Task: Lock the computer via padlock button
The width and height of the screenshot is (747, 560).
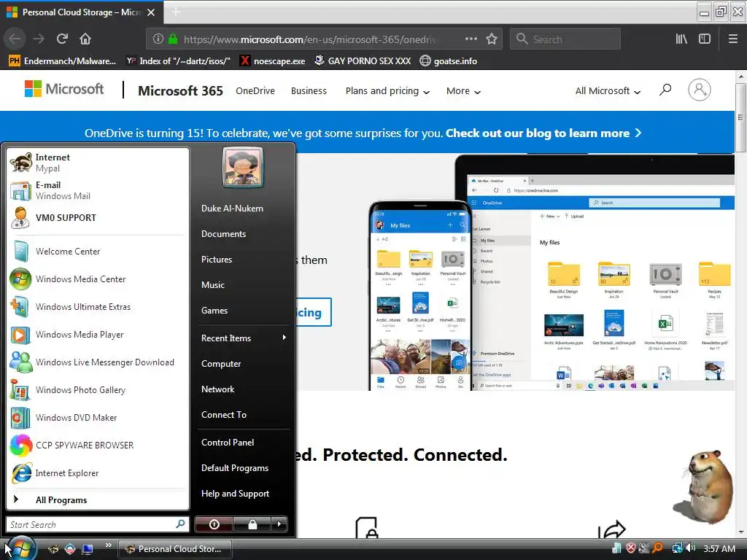Action: 252,524
